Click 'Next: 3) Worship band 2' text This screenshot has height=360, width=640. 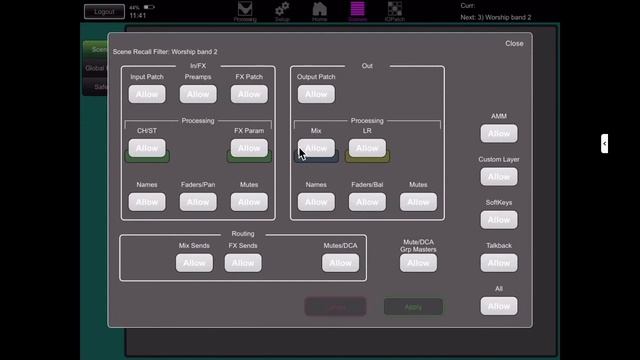coord(496,18)
